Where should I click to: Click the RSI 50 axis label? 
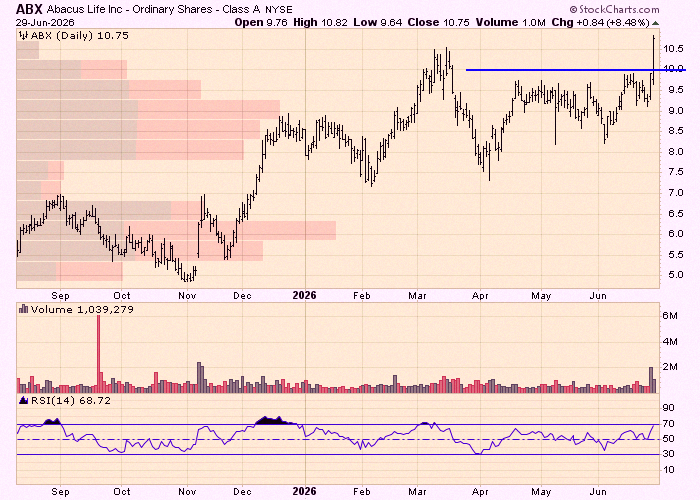pyautogui.click(x=668, y=439)
